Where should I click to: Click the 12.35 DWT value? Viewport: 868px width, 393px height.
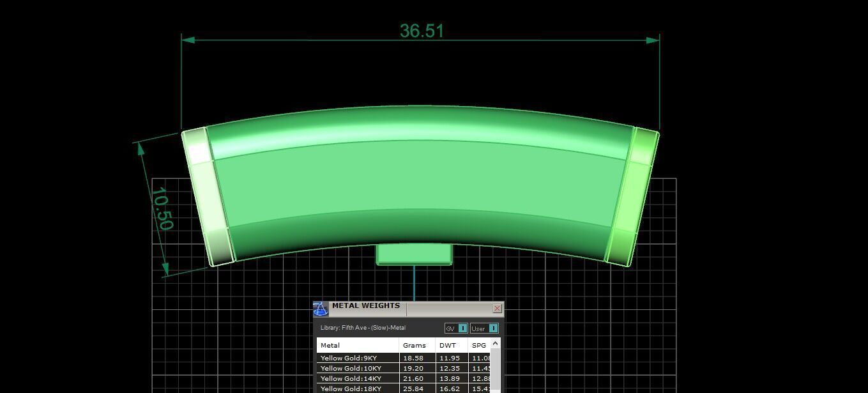[450, 369]
